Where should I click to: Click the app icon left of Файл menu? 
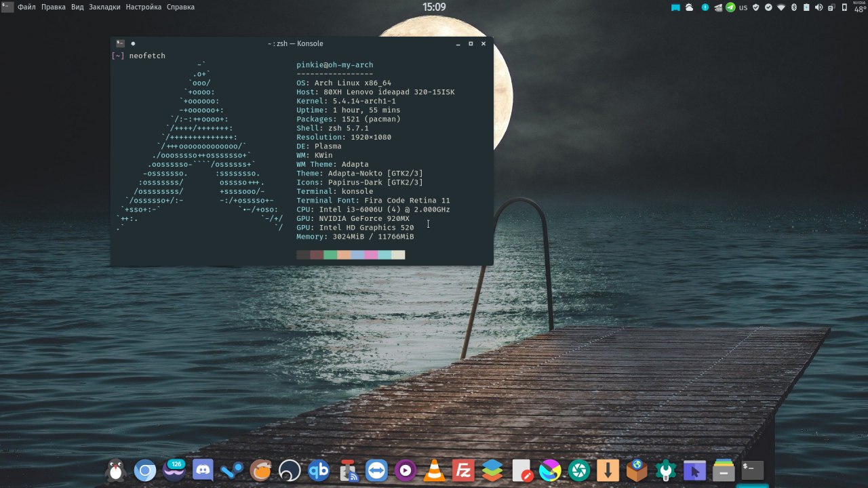tap(6, 7)
